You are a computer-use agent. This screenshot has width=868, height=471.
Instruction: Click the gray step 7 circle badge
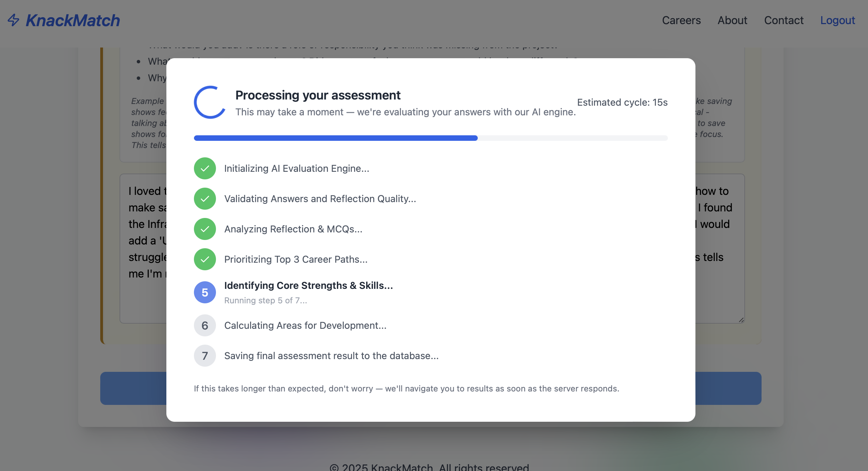tap(205, 356)
